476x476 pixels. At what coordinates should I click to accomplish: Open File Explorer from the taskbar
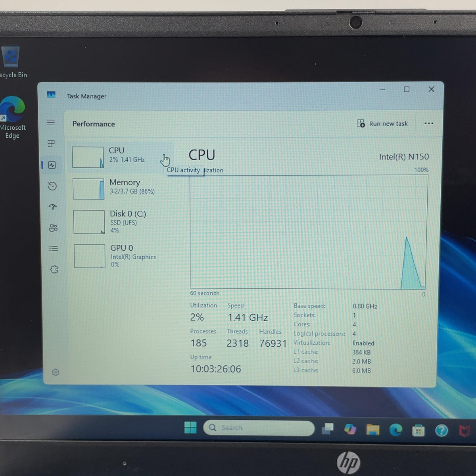372,429
